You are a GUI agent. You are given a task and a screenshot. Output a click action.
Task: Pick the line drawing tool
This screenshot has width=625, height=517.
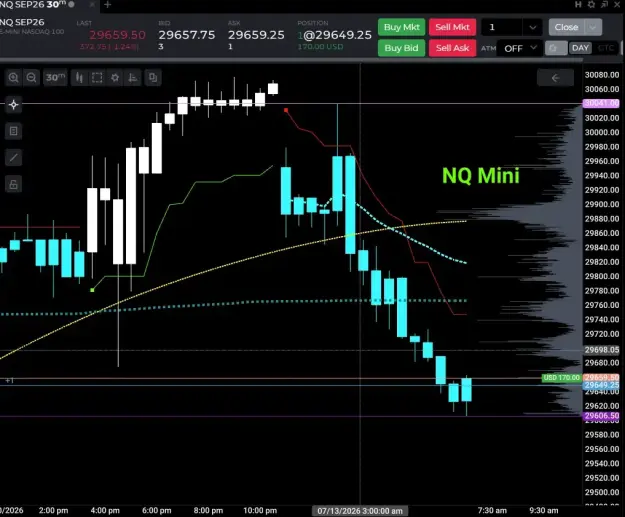coord(14,158)
